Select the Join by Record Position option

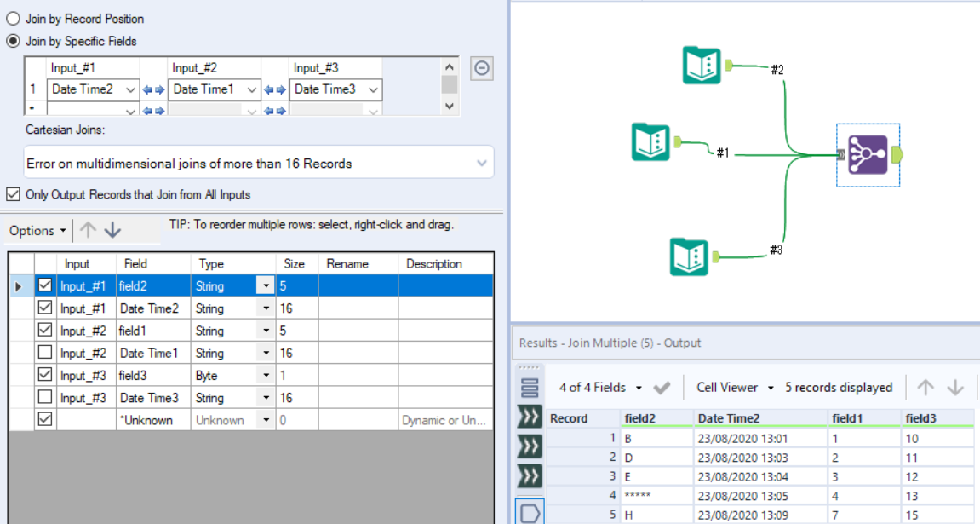[12, 18]
